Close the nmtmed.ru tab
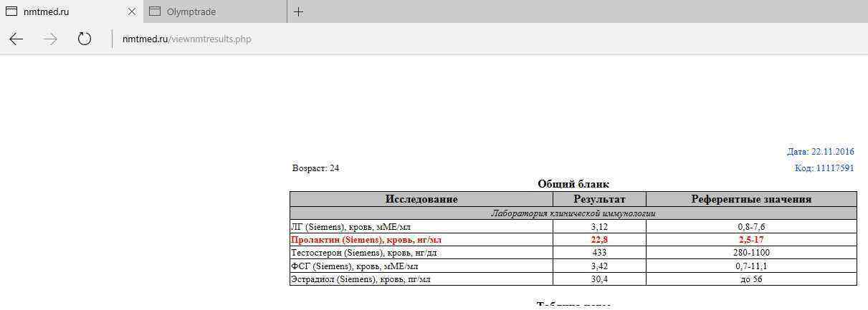This screenshot has height=310, width=868. pyautogui.click(x=131, y=11)
